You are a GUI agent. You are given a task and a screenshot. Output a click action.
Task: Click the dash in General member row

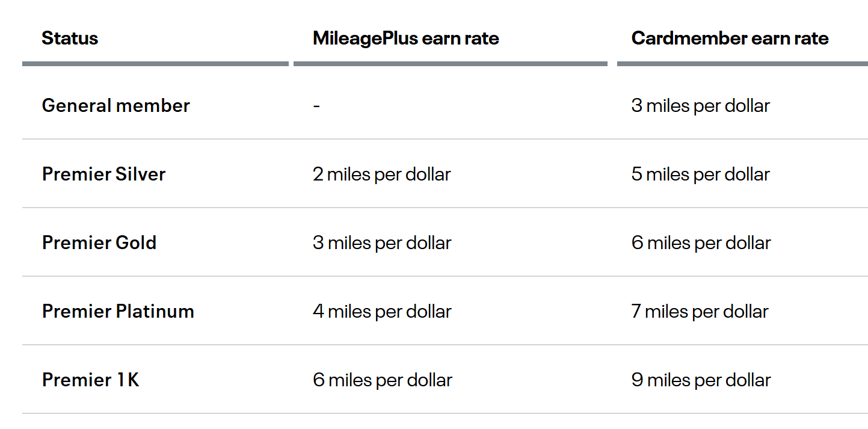click(x=316, y=106)
